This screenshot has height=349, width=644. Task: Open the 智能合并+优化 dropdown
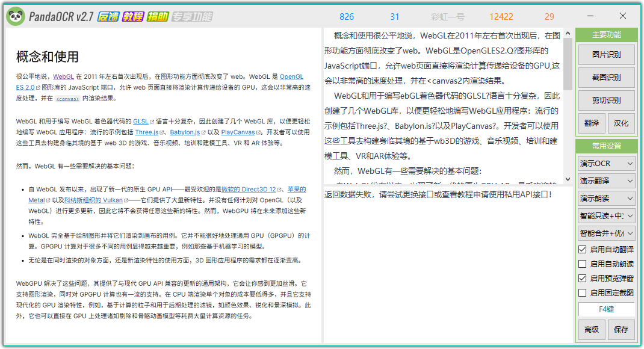point(606,233)
